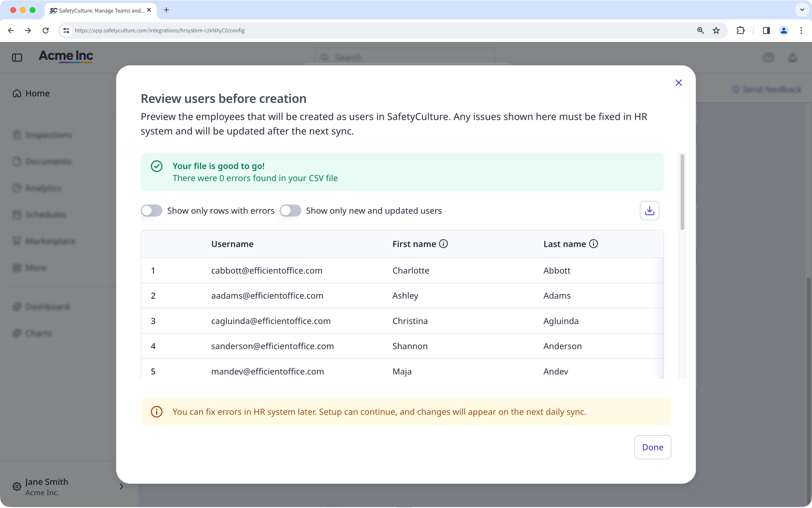Screen dimensions: 812x508
Task: Click first name Ashley cell
Action: (x=405, y=296)
